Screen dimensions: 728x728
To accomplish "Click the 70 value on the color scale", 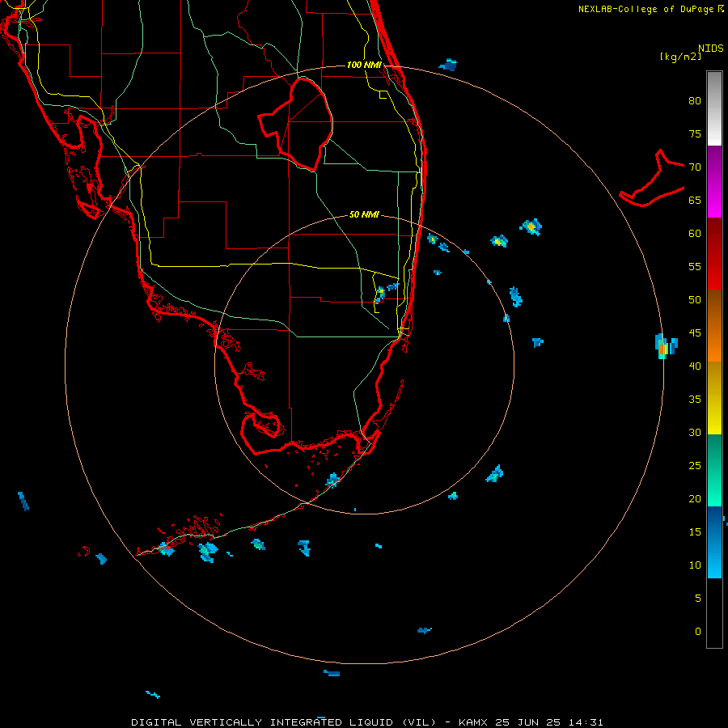I will [695, 167].
